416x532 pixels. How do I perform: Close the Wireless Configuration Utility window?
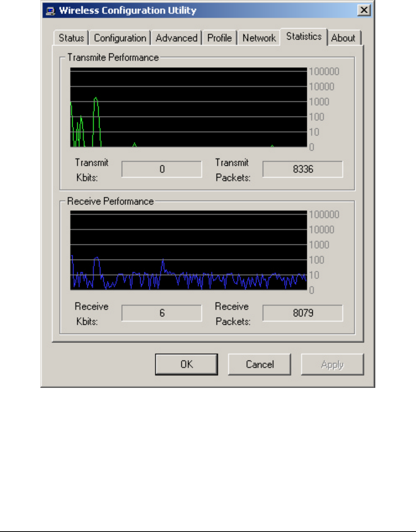(x=364, y=10)
